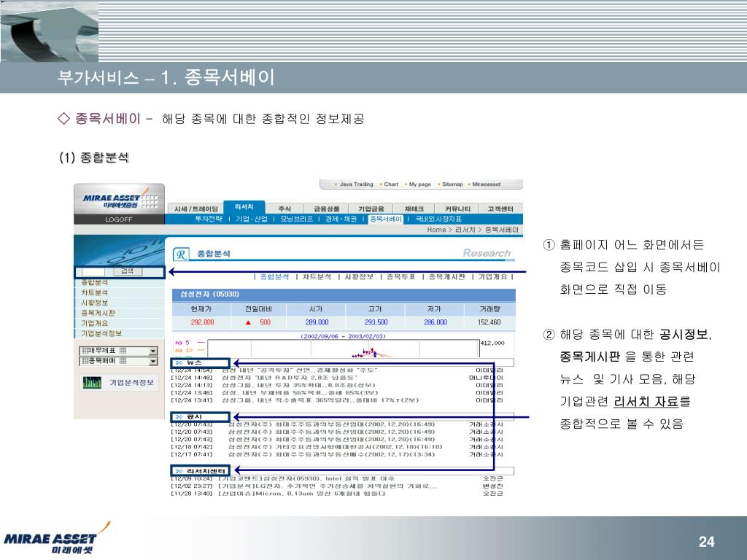747x560 pixels.
Task: Select the 리서치 tab
Action: (x=244, y=207)
